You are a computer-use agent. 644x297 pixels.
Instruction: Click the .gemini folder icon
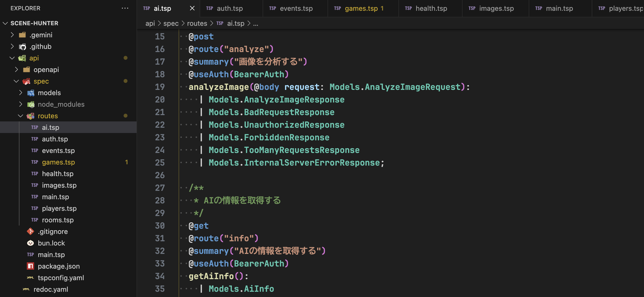pyautogui.click(x=22, y=35)
